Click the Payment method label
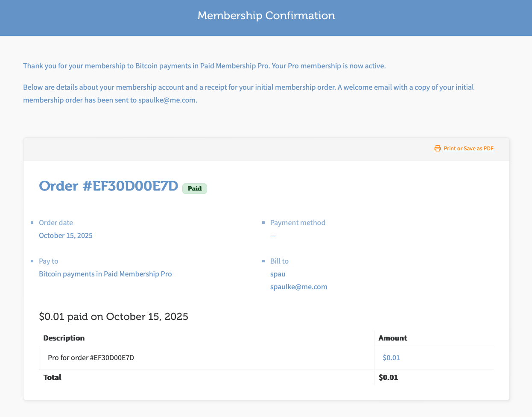 pyautogui.click(x=298, y=223)
